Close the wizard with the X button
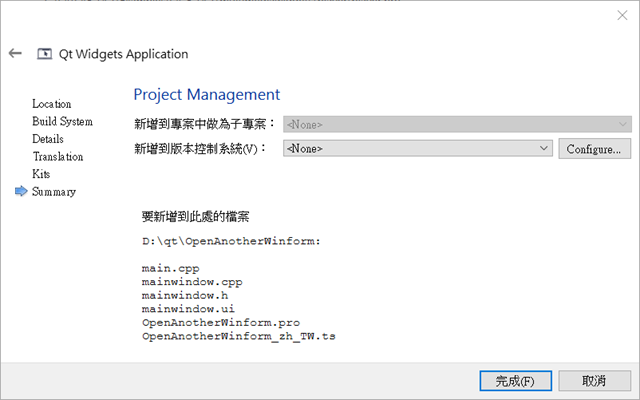The width and height of the screenshot is (640, 400). pyautogui.click(x=622, y=16)
